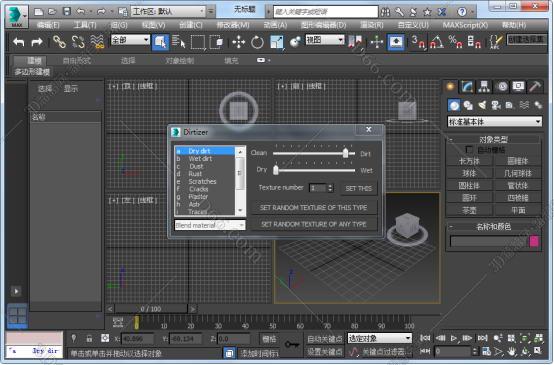Switch to the Hierarchy command panel tab
554x365 pixels.
484,87
